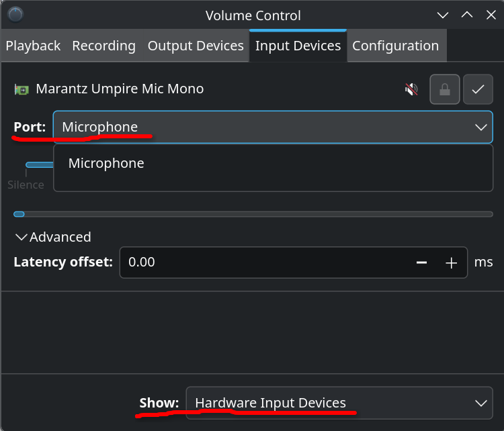Click the sound card icon beside Marantz
This screenshot has width=504, height=431.
[x=22, y=89]
